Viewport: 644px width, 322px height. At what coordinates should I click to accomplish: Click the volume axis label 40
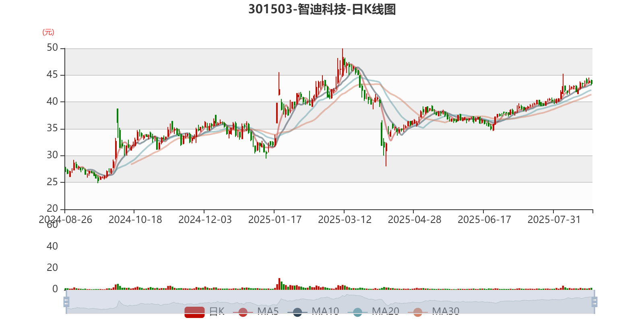coord(52,246)
